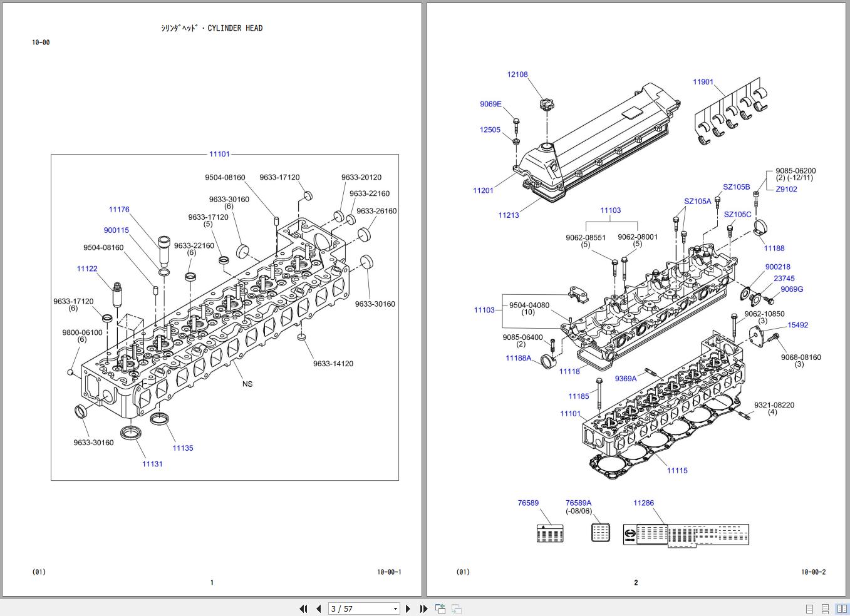Switch to two-page facing view
Screen dimensions: 850x616
(841, 608)
